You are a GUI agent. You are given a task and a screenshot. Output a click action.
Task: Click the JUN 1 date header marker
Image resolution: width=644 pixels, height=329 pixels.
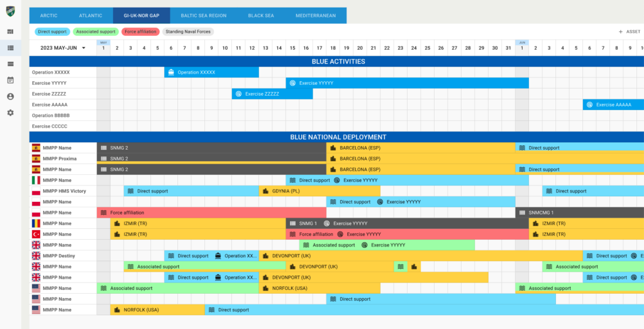pos(522,47)
